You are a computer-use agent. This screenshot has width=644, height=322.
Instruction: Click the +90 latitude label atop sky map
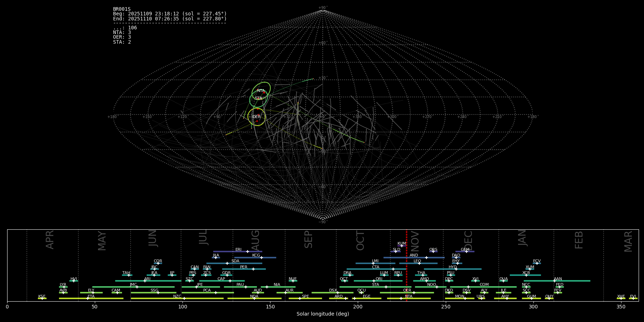tap(323, 8)
